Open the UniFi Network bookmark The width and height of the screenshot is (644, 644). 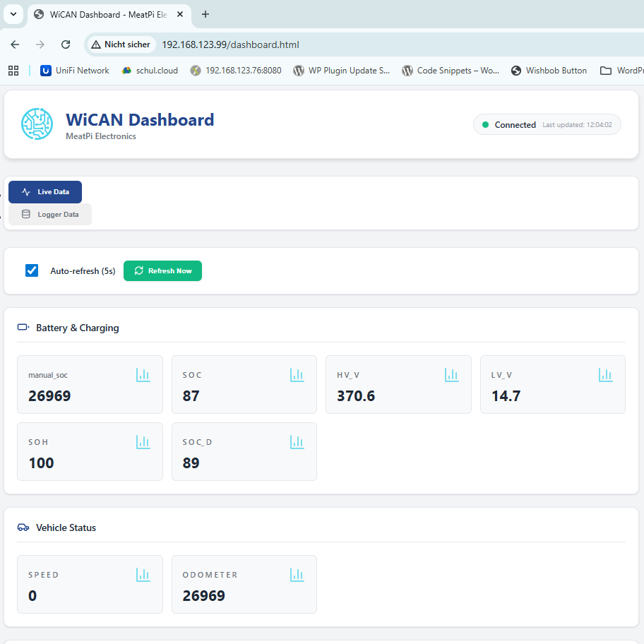73,70
